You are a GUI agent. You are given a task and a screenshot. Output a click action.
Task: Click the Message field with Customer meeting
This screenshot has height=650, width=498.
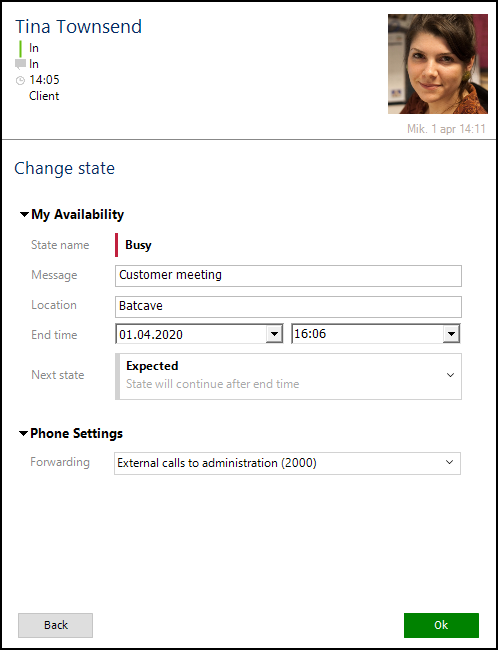[x=288, y=276]
